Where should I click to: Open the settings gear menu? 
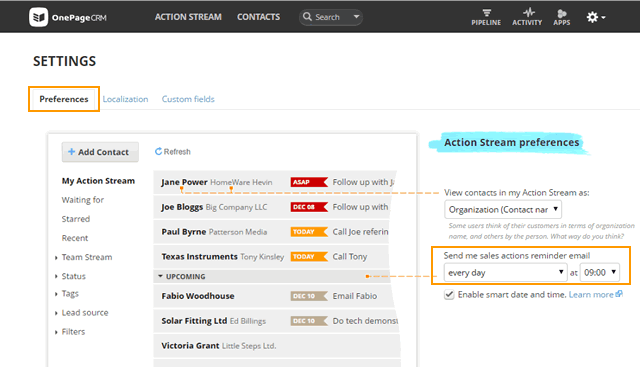click(596, 17)
